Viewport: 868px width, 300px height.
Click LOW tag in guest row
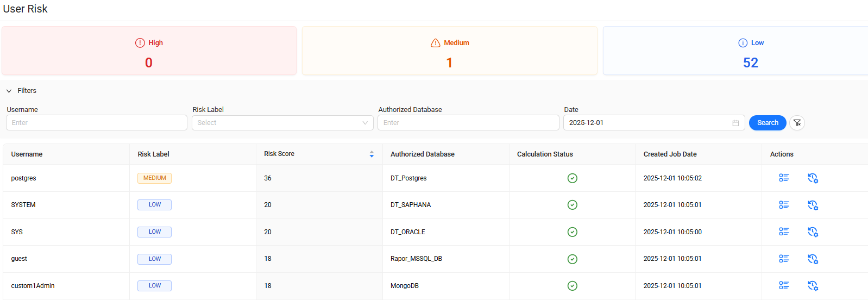(x=155, y=259)
